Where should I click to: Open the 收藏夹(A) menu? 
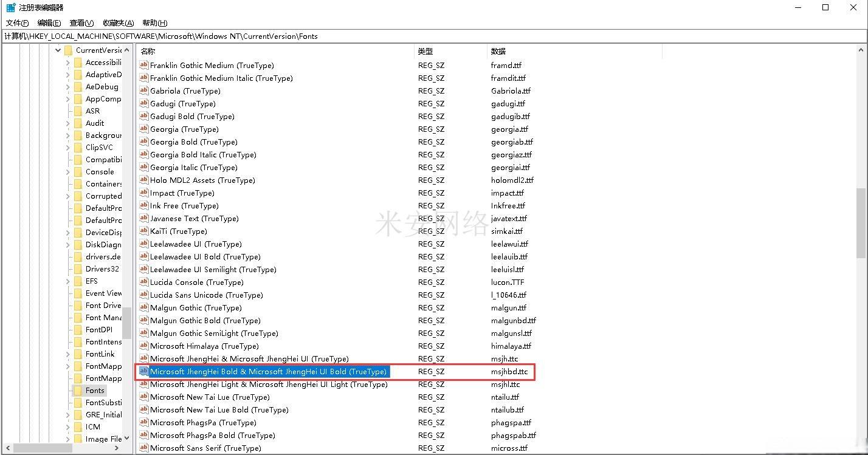click(x=118, y=22)
